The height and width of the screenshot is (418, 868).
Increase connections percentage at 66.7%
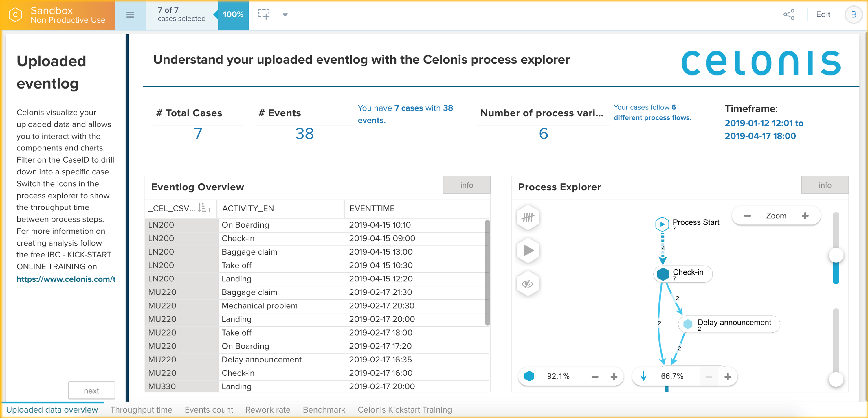[x=728, y=376]
